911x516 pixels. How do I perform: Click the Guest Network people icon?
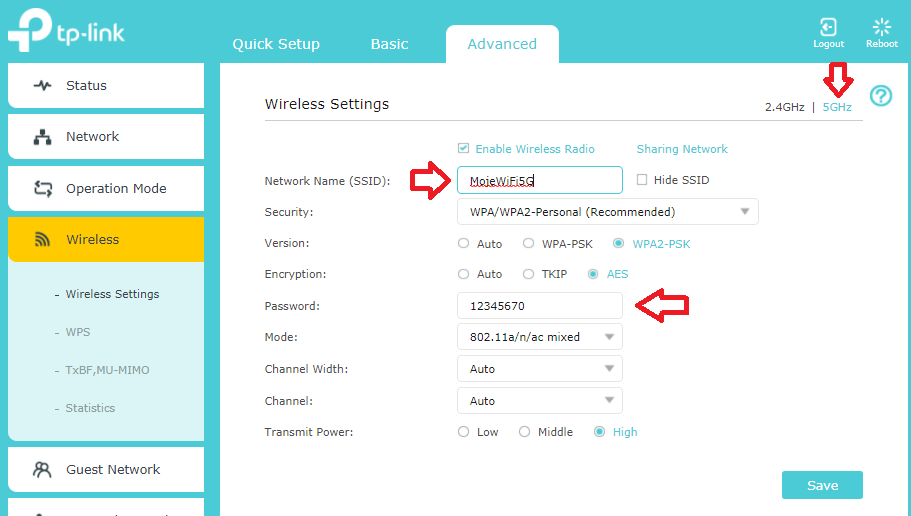click(42, 469)
